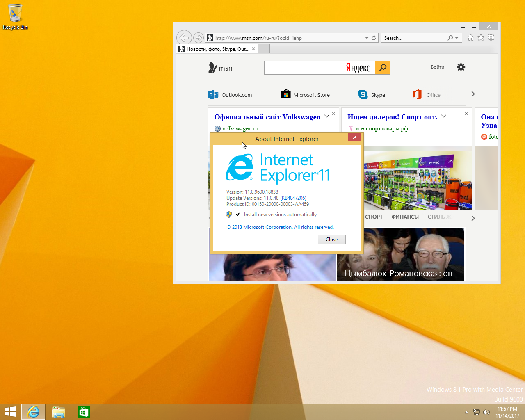Click the Close button in About dialog
This screenshot has height=420, width=525.
pyautogui.click(x=332, y=240)
